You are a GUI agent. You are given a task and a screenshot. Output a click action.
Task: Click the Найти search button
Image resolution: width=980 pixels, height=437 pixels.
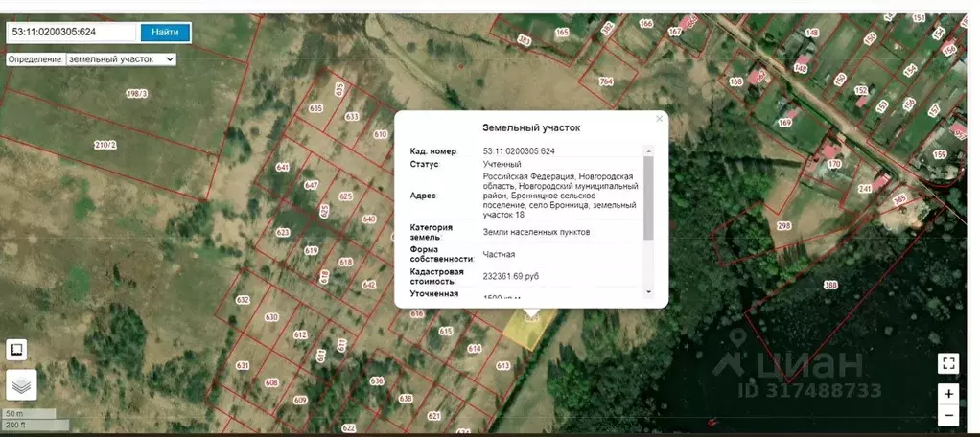pyautogui.click(x=165, y=32)
